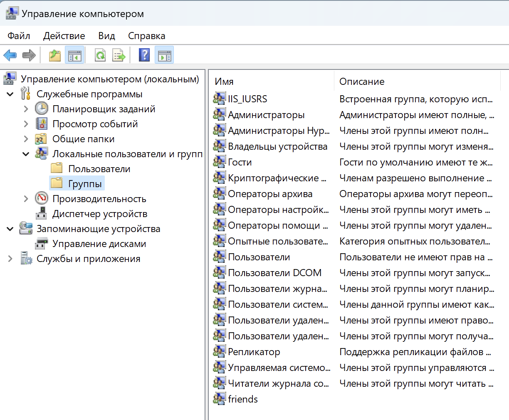
Task: Click the Back arrow toolbar icon
Action: 10,55
